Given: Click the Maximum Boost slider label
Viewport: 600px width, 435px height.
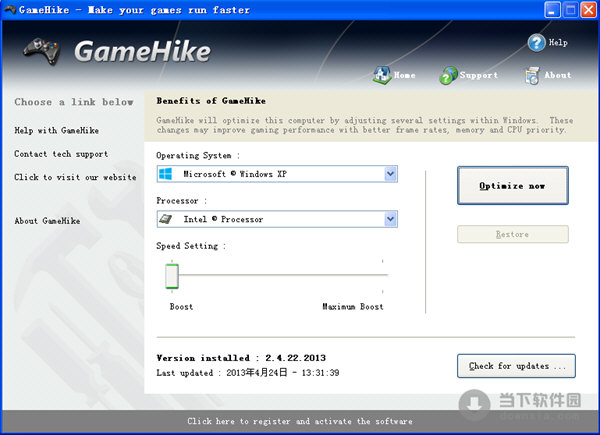Looking at the screenshot, I should coord(353,306).
